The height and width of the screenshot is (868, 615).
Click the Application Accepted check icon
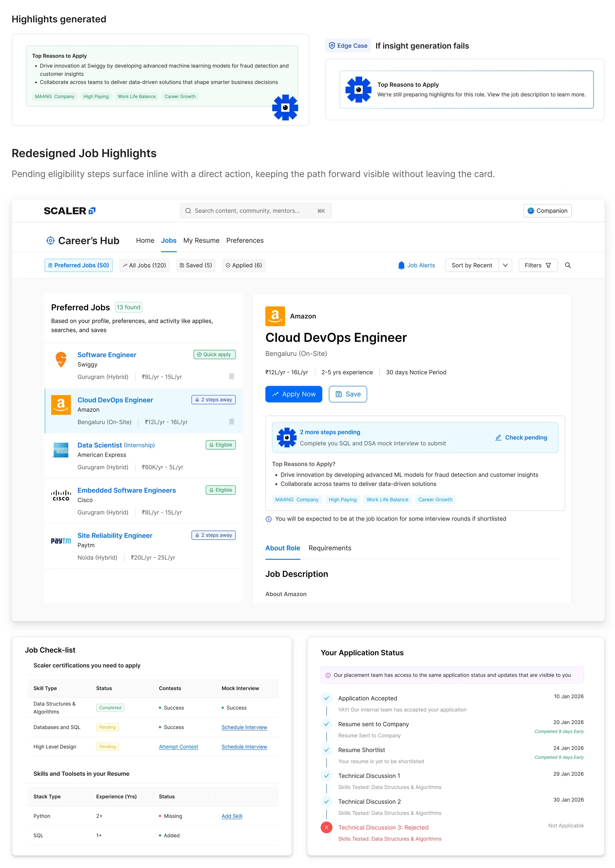coord(326,698)
